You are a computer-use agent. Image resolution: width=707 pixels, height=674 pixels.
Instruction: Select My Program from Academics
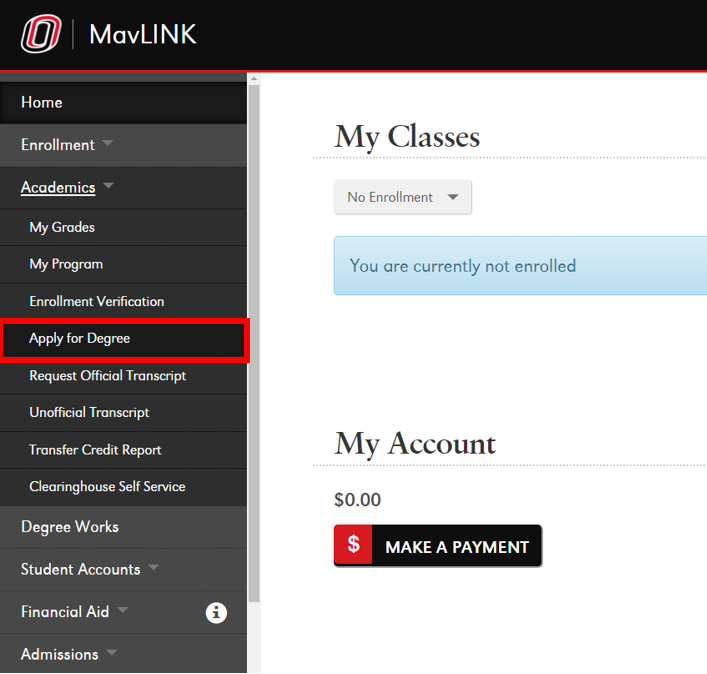point(66,264)
